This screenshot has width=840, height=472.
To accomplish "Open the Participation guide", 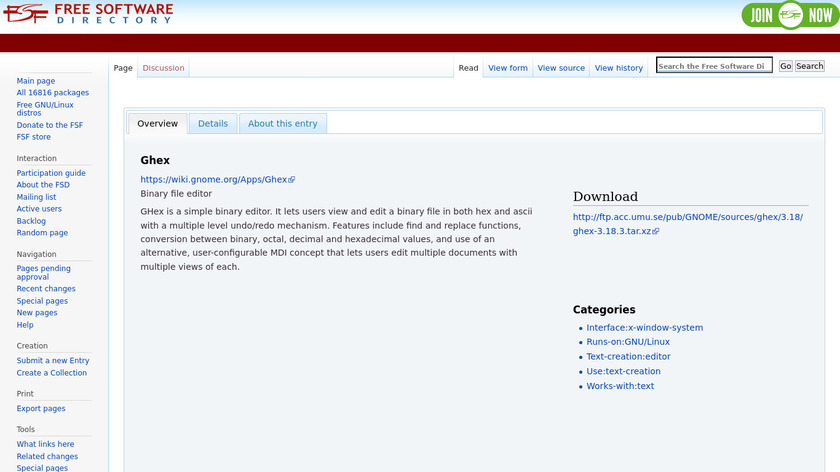I will pyautogui.click(x=51, y=173).
